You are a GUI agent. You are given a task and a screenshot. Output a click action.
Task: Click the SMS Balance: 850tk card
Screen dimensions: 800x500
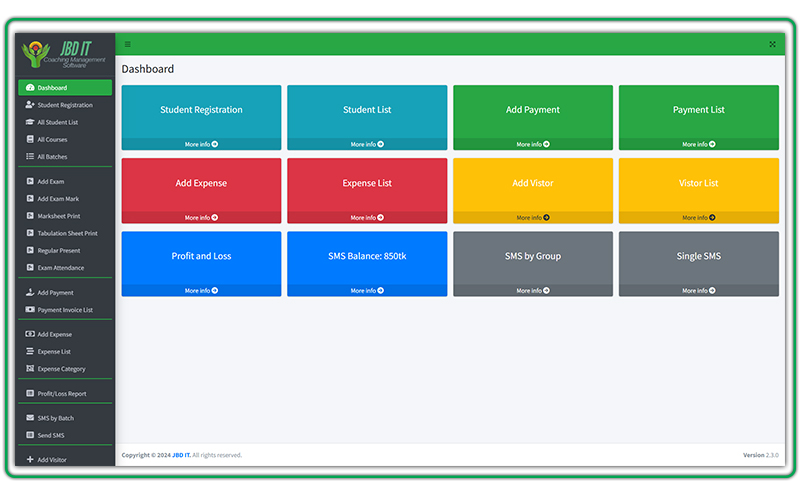tap(367, 257)
